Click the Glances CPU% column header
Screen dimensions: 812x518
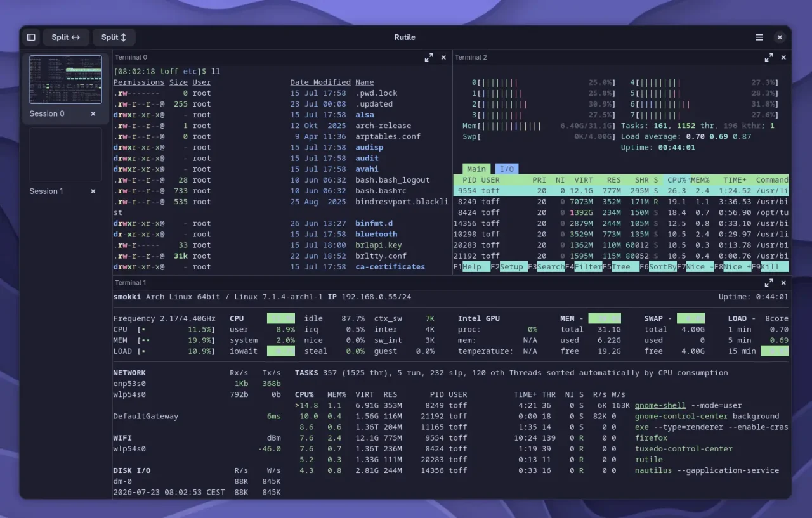(x=304, y=394)
